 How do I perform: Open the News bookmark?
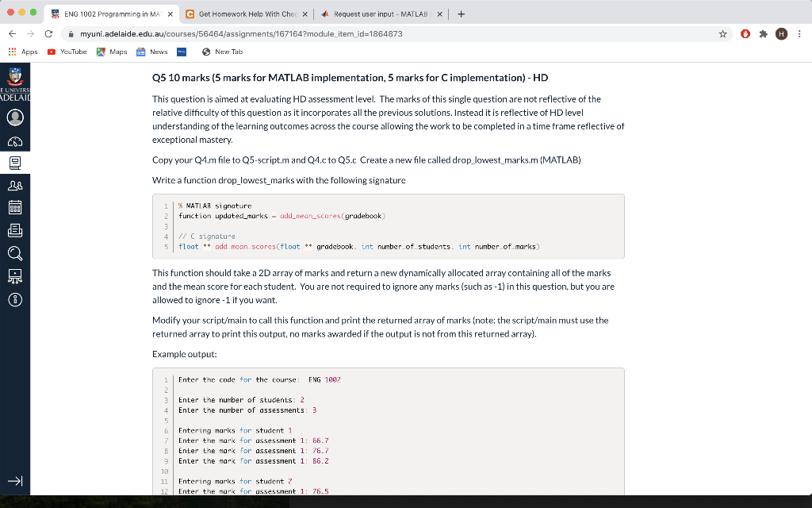tap(152, 52)
